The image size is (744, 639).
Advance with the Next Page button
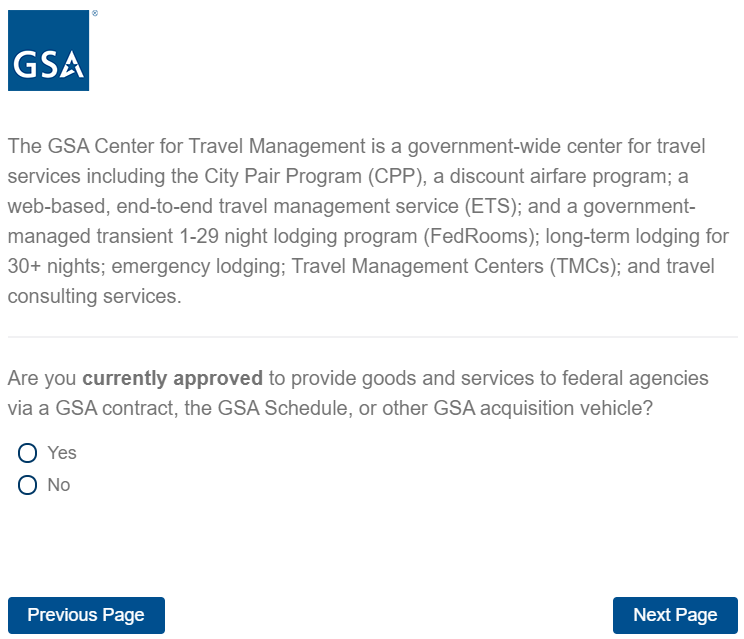click(x=675, y=615)
